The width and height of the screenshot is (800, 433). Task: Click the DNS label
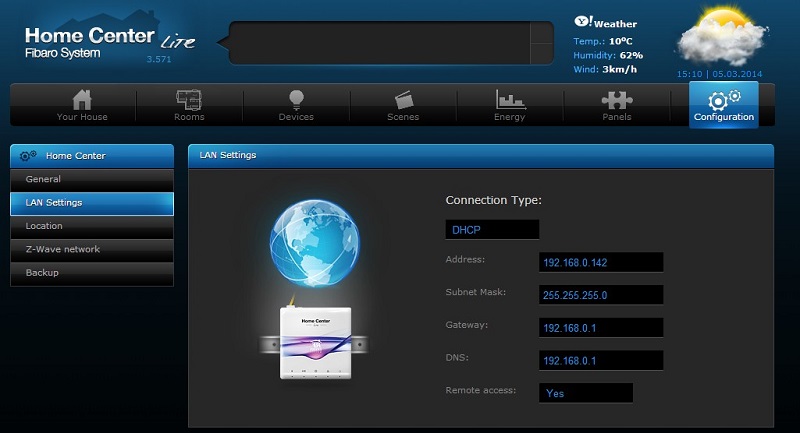(457, 358)
